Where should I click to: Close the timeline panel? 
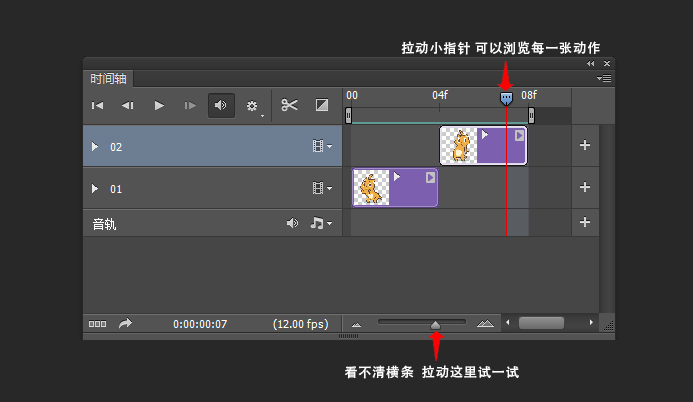(x=607, y=64)
